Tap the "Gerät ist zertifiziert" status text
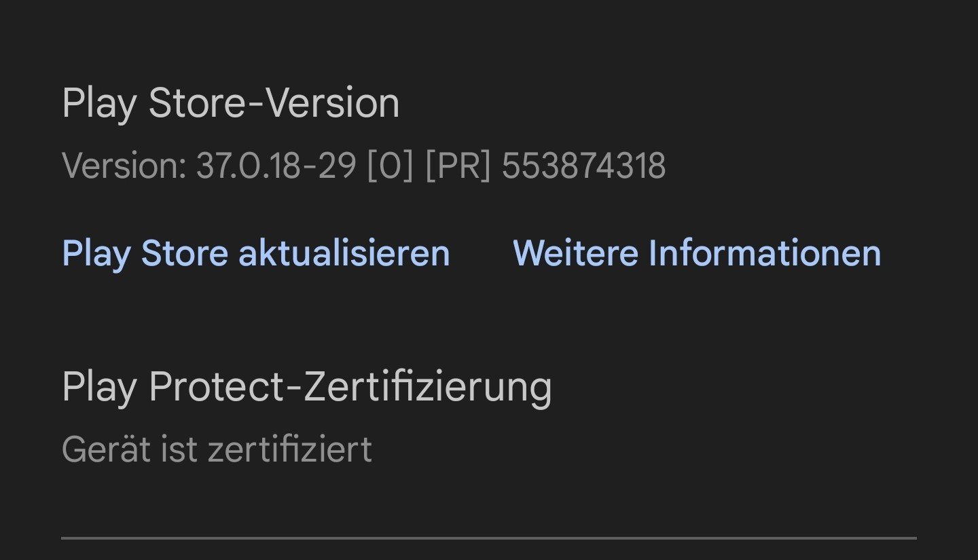 (x=217, y=449)
